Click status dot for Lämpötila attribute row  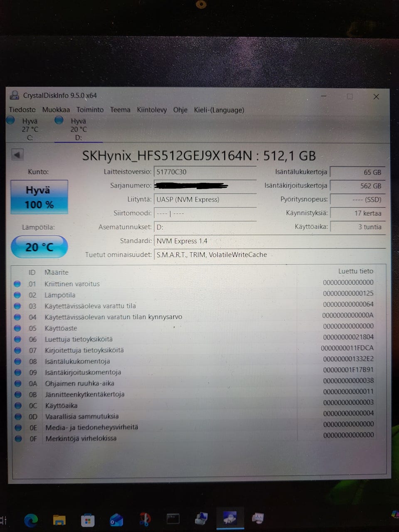[x=17, y=295]
